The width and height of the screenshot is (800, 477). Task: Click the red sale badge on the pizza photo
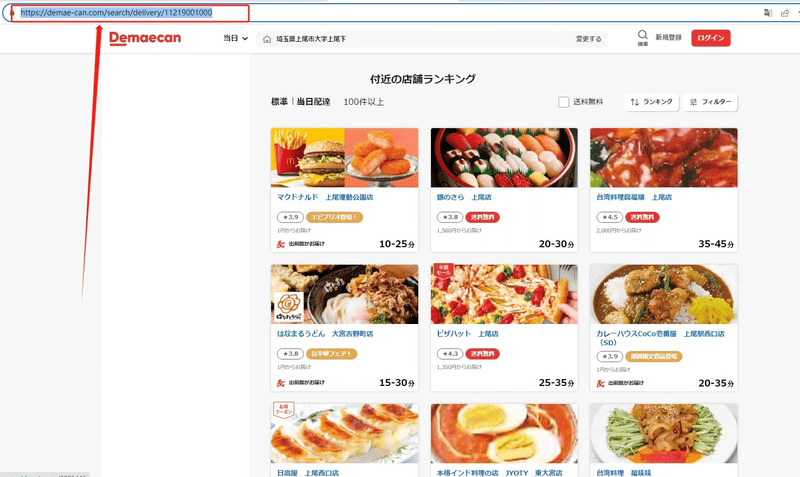[x=443, y=270]
